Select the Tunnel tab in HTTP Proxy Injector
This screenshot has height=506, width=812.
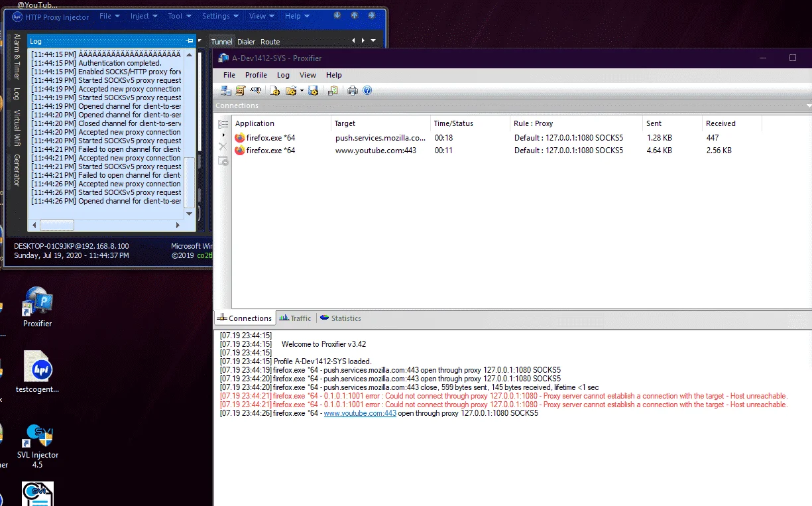(222, 42)
